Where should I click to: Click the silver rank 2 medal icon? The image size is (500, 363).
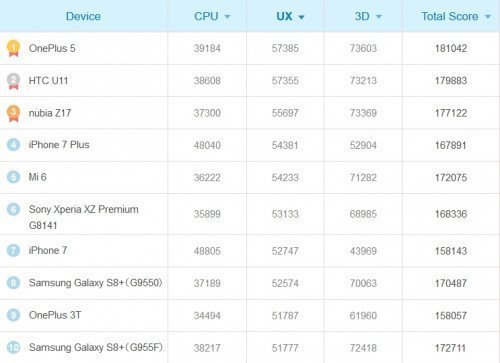(13, 81)
